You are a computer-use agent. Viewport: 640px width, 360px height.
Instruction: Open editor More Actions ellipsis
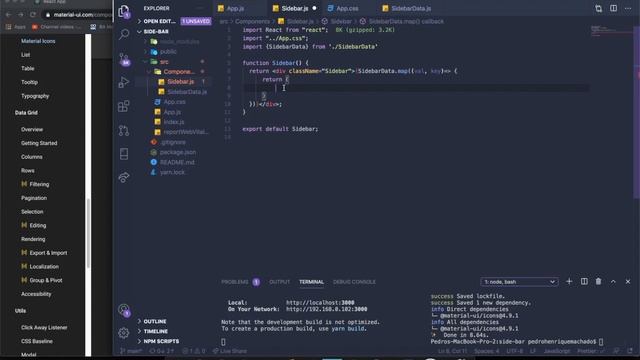tap(628, 8)
